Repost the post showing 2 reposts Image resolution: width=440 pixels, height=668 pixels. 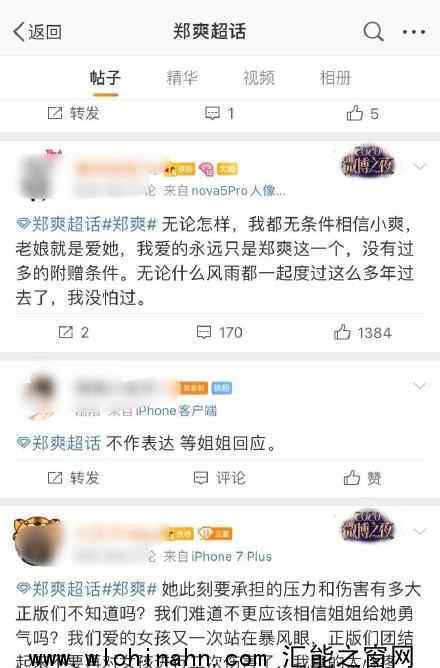point(73,332)
